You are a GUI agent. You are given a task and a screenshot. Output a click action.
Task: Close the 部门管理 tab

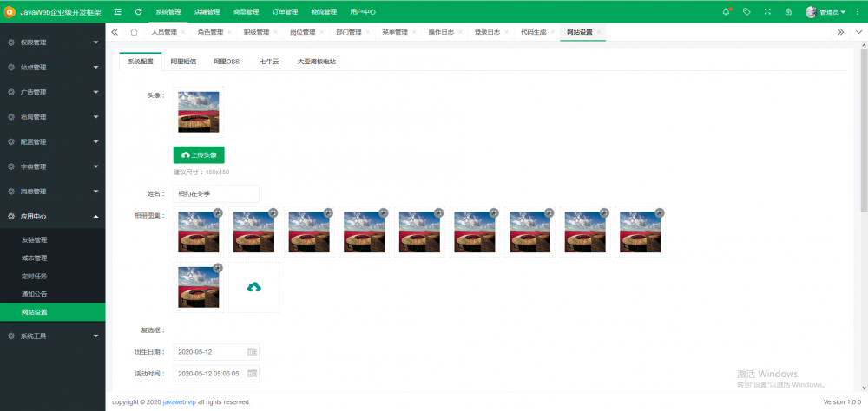[367, 32]
